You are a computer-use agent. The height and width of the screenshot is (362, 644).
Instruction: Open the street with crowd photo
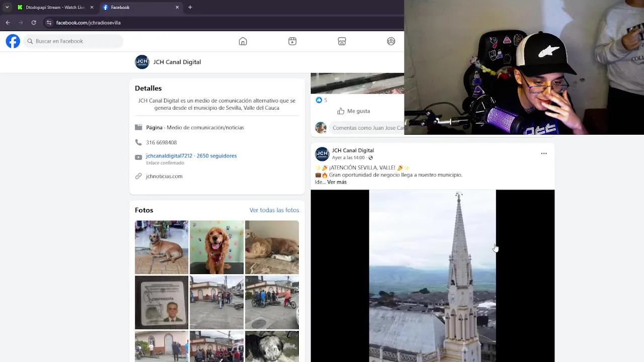click(x=217, y=302)
